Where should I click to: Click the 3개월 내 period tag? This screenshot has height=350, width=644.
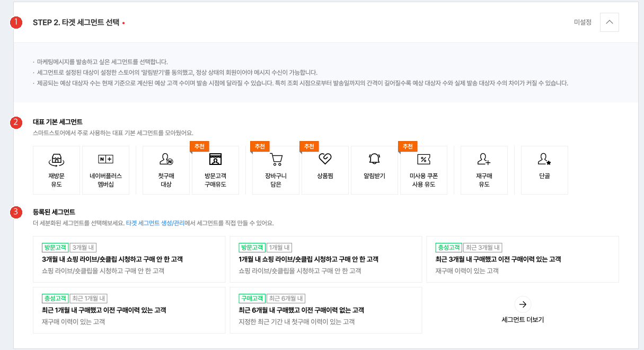pos(83,248)
